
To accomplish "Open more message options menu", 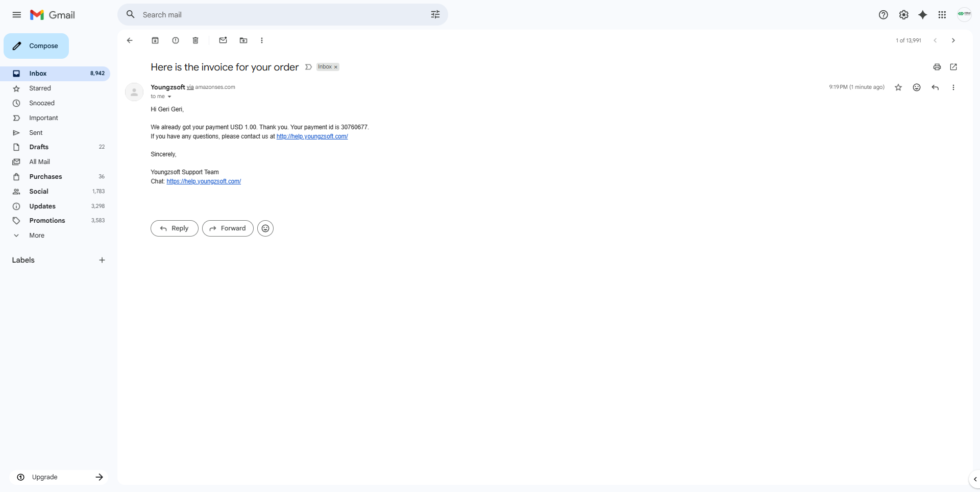I will point(953,87).
